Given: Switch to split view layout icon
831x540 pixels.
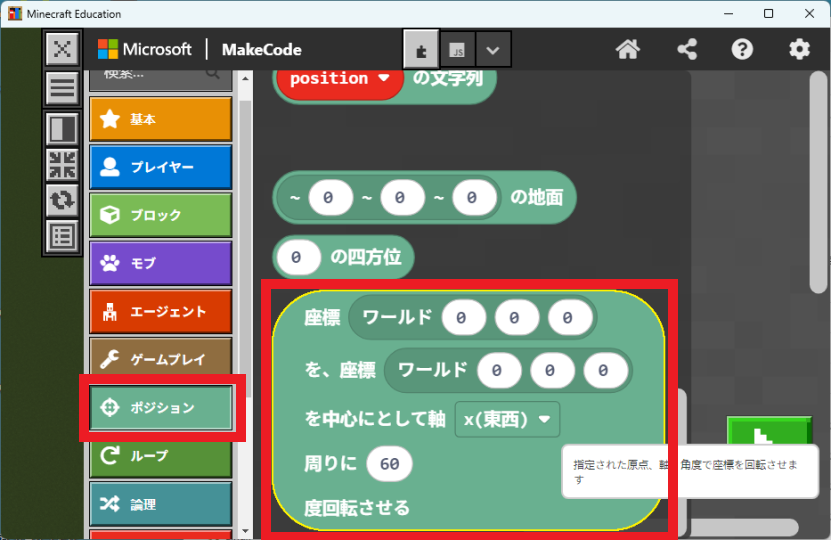Looking at the screenshot, I should point(62,129).
